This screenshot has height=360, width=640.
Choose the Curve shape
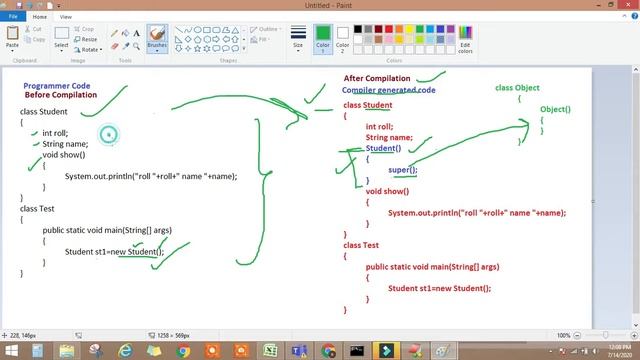tap(188, 30)
